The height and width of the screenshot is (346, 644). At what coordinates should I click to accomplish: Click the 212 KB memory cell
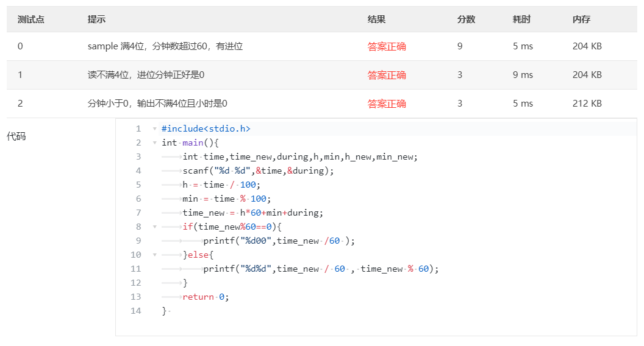pyautogui.click(x=587, y=104)
